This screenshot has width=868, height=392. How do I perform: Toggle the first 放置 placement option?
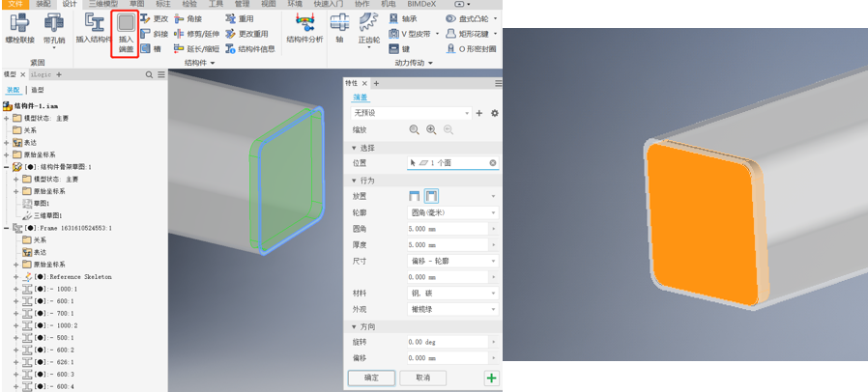(x=414, y=196)
